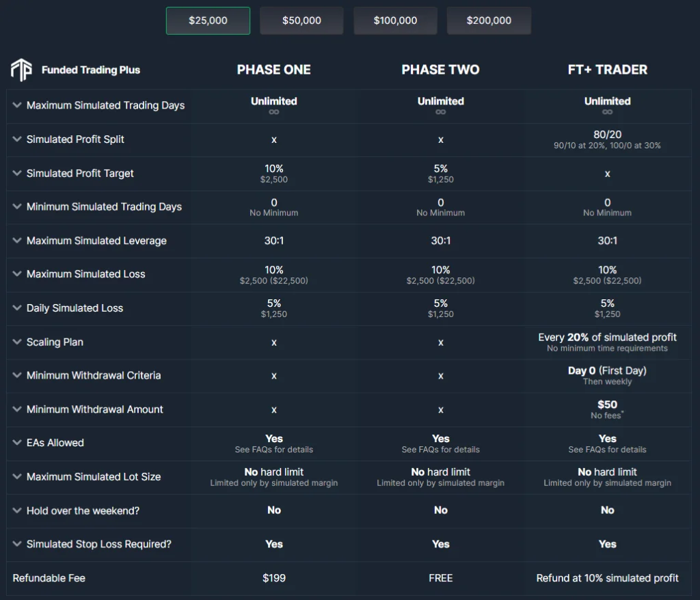
Task: Select the $25,000 account size tab
Action: point(208,21)
